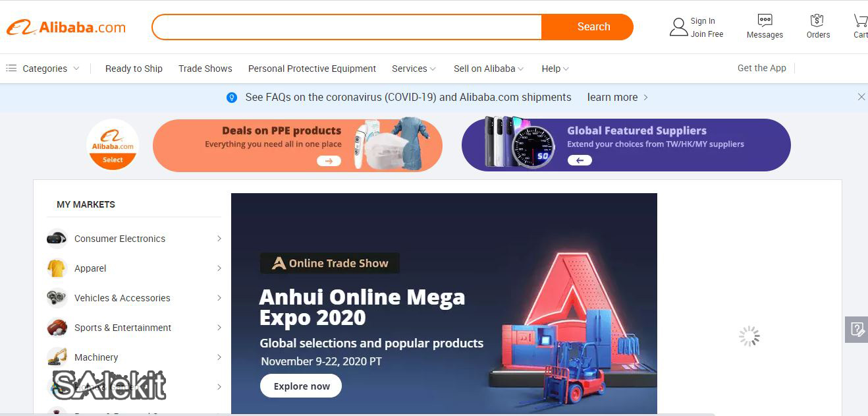Click the Sign In user icon
Viewport: 868px width, 416px height.
point(678,27)
